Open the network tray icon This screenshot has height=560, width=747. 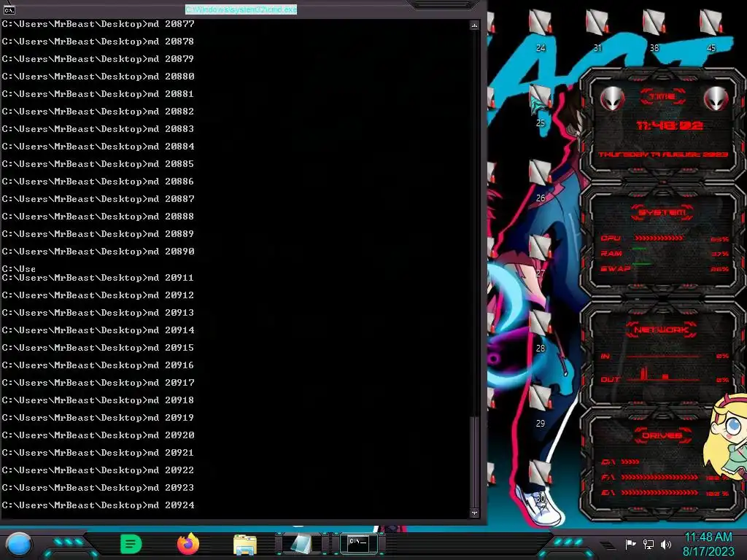tap(649, 544)
